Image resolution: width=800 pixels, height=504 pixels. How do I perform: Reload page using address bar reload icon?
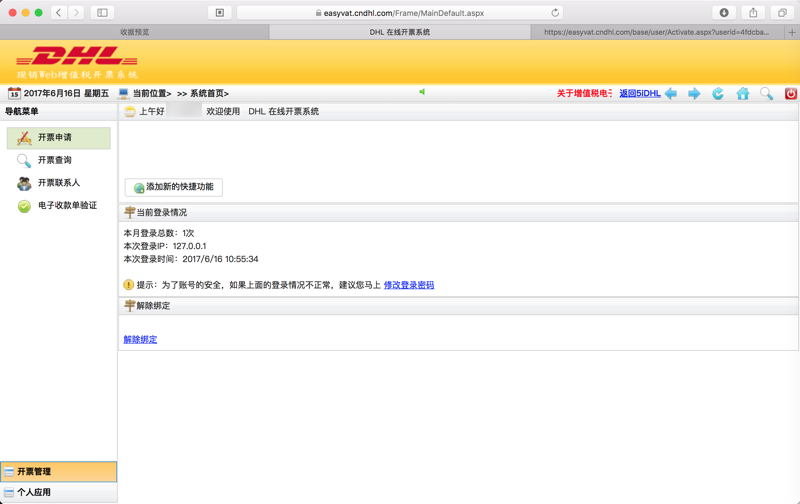click(555, 13)
